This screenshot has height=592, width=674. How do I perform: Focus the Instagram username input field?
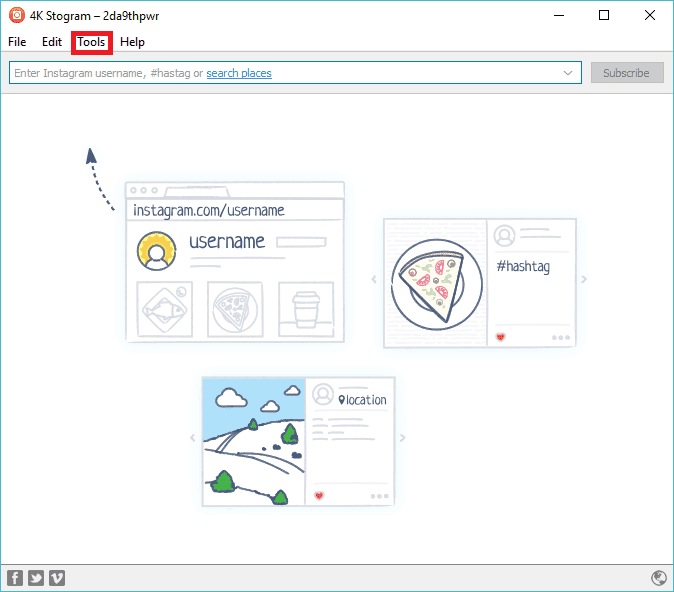click(x=100, y=73)
